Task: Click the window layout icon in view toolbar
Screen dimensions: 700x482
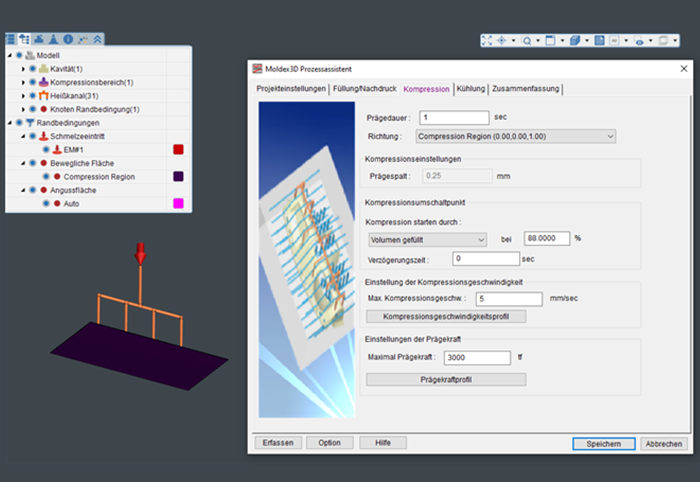Action: [551, 41]
